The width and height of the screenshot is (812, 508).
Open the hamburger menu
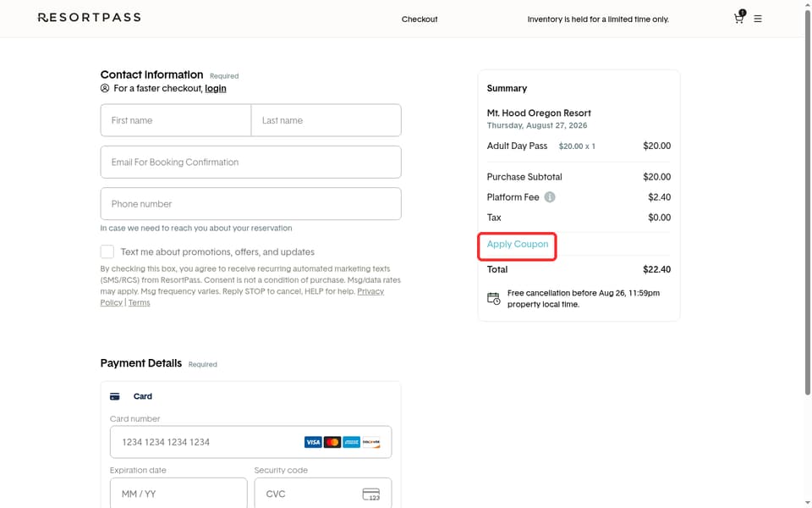click(758, 19)
